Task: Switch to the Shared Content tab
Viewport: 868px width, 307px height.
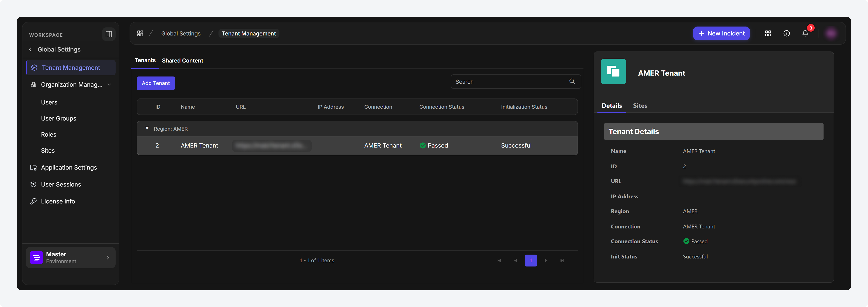Action: point(182,61)
